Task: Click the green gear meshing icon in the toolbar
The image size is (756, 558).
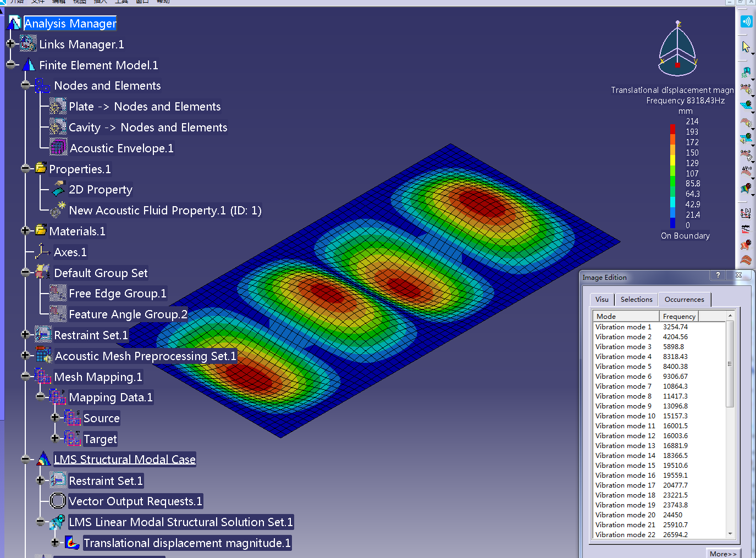Action: tap(746, 103)
